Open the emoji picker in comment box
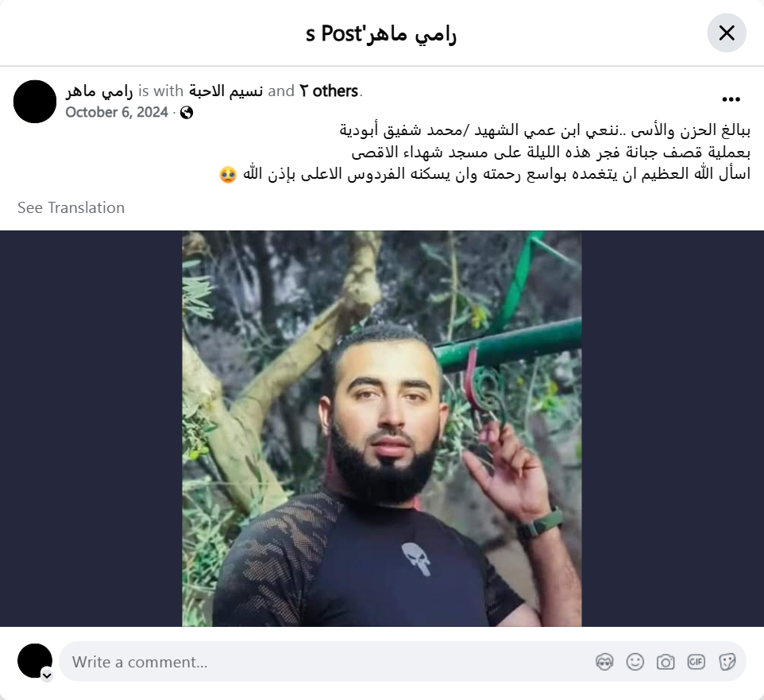This screenshot has width=764, height=700. pos(635,662)
